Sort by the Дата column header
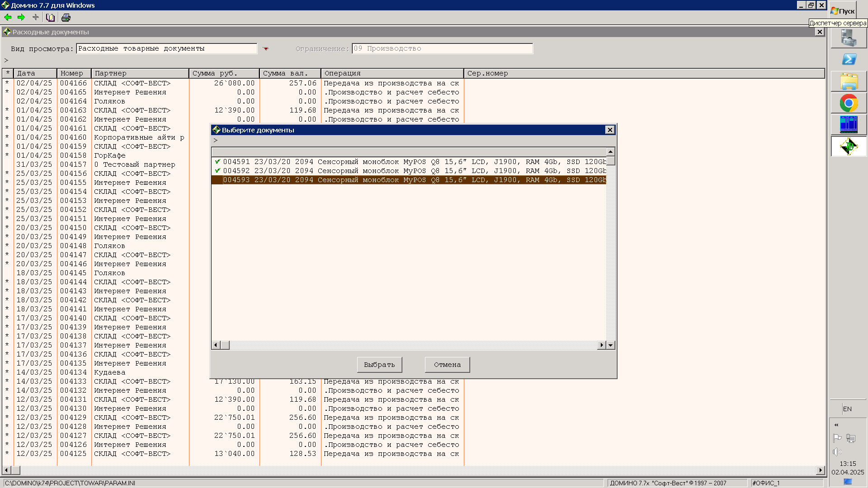Screen dimensions: 868x488 35,73
